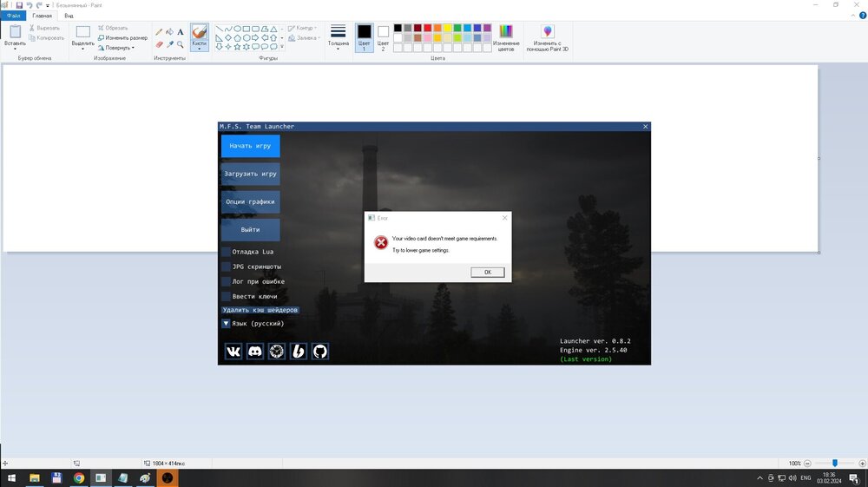868x487 pixels.
Task: Open the Rotate (Повернуть) dropdown
Action: [116, 48]
